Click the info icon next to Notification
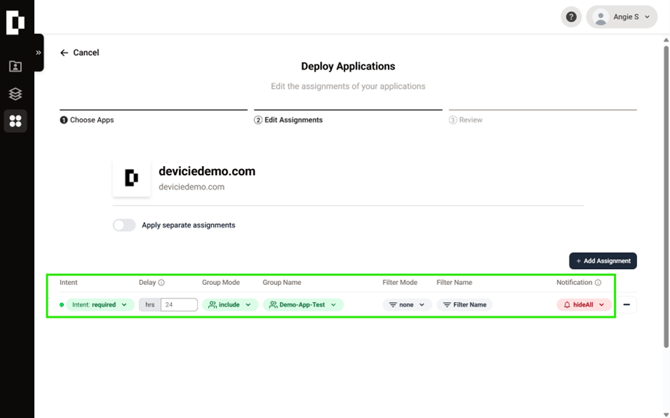The height and width of the screenshot is (418, 670). (598, 283)
